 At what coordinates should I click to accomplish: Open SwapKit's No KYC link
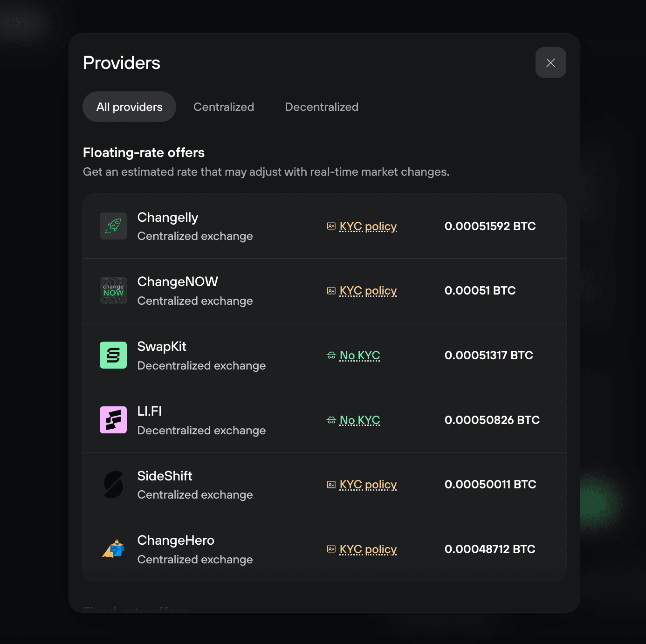[360, 356]
